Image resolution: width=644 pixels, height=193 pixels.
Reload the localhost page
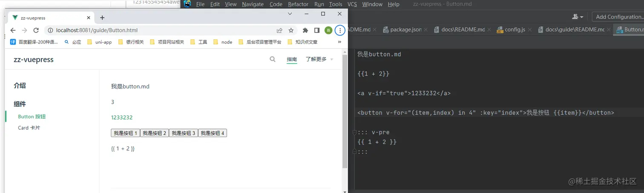click(36, 30)
